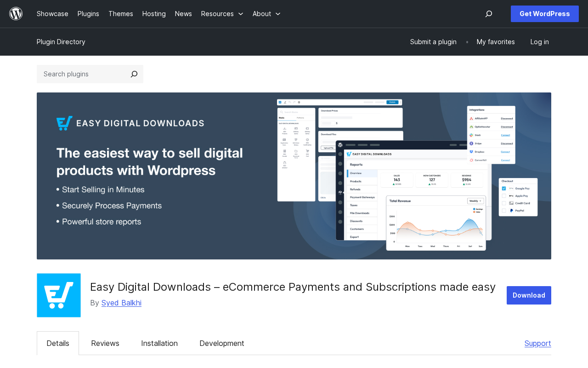Click the Easy Digital Downloads plugin icon
The height and width of the screenshot is (368, 588).
pos(59,295)
